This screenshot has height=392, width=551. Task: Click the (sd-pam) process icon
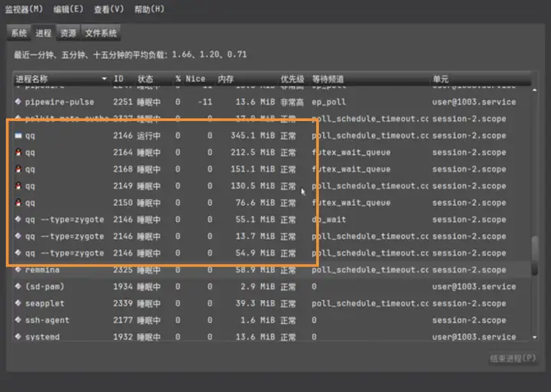coord(18,286)
